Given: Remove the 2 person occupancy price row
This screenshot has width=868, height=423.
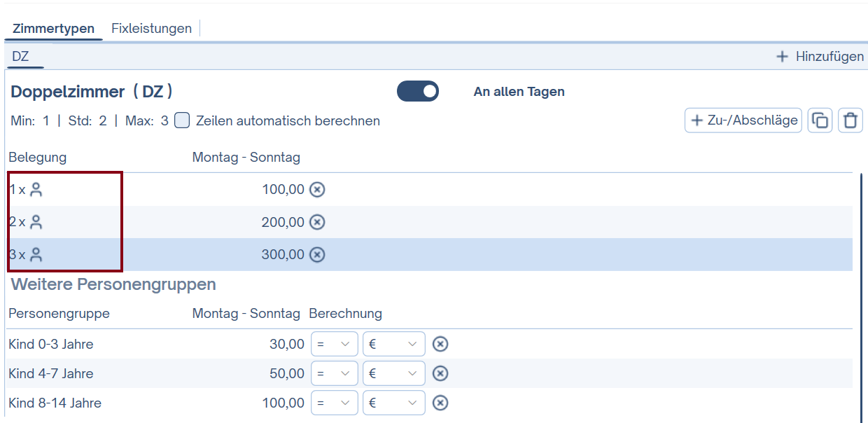Looking at the screenshot, I should [x=317, y=222].
